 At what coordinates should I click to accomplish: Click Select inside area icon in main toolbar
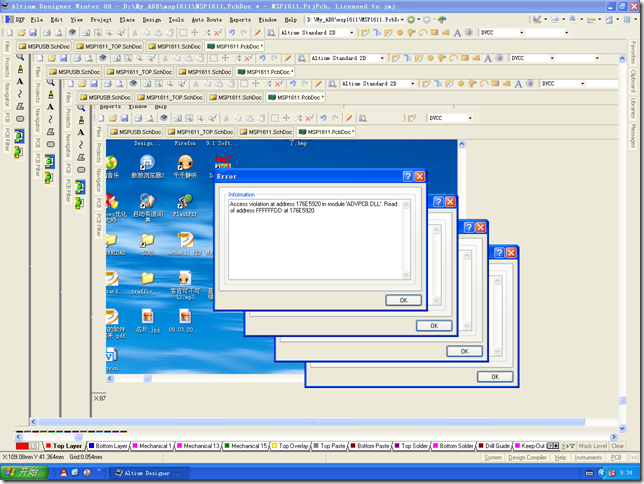[183, 32]
